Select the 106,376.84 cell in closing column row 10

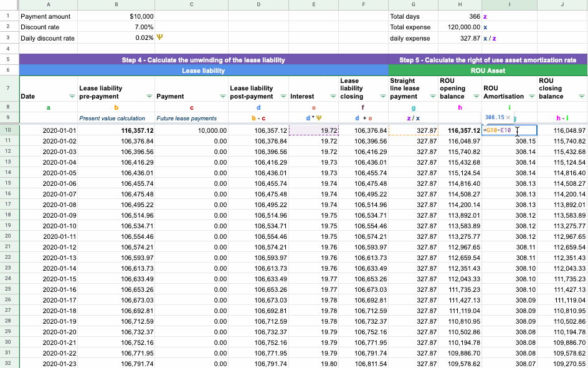(x=363, y=131)
